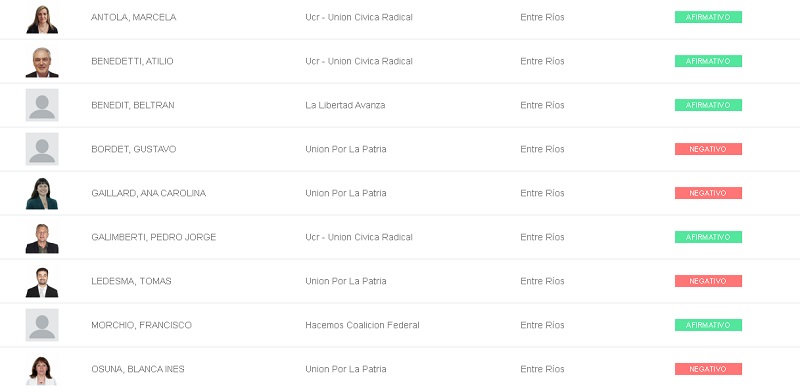Select Beltran Benedit's placeholder avatar icon
The width and height of the screenshot is (800, 390).
click(x=42, y=105)
